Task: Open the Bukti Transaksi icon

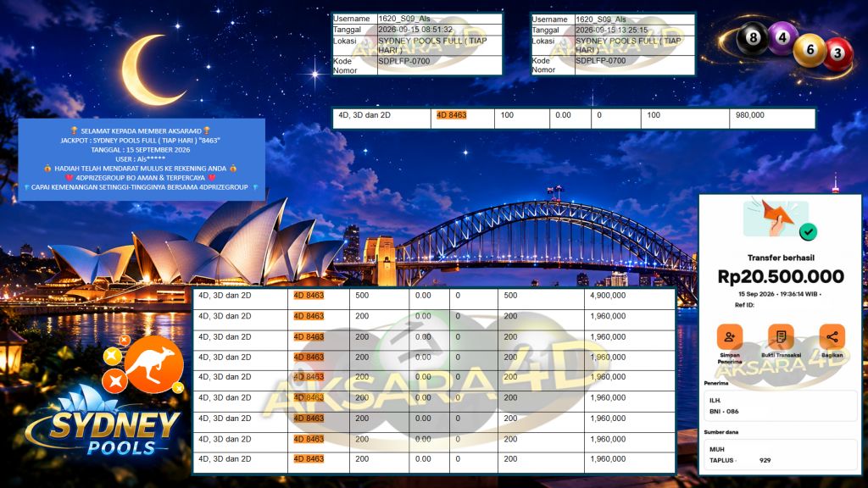Action: 781,336
